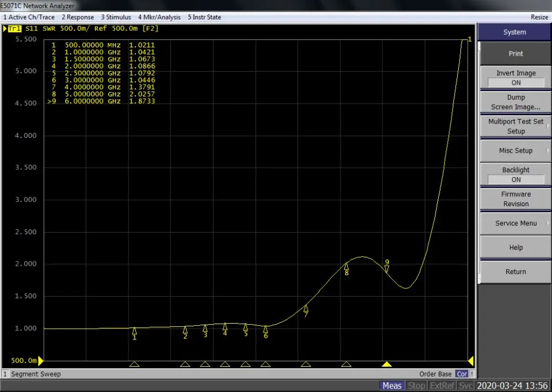
Task: Click the 5.500 top scale value
Action: pyautogui.click(x=26, y=39)
